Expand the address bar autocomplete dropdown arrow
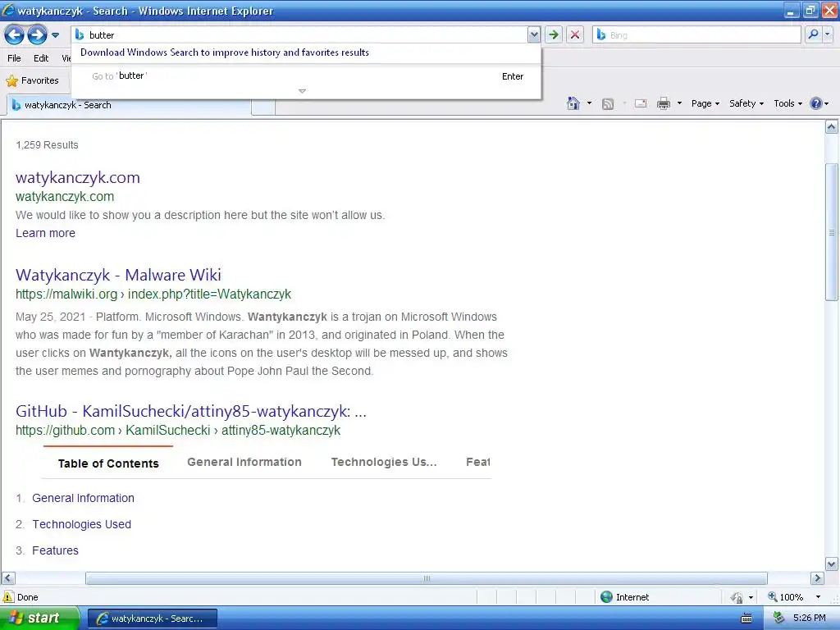 coord(533,34)
